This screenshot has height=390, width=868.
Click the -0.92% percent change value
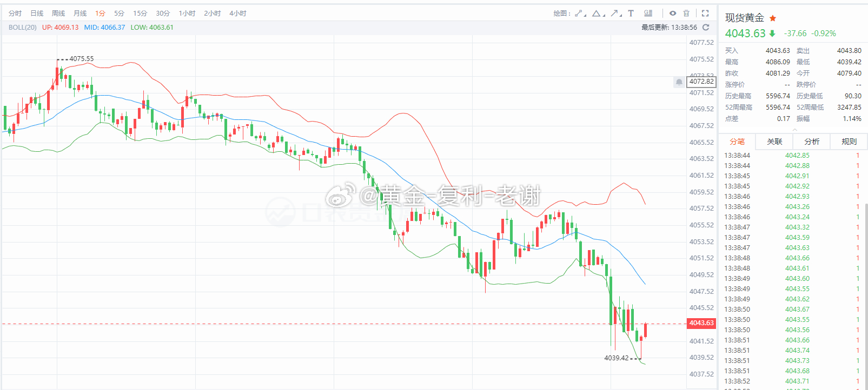(x=824, y=33)
